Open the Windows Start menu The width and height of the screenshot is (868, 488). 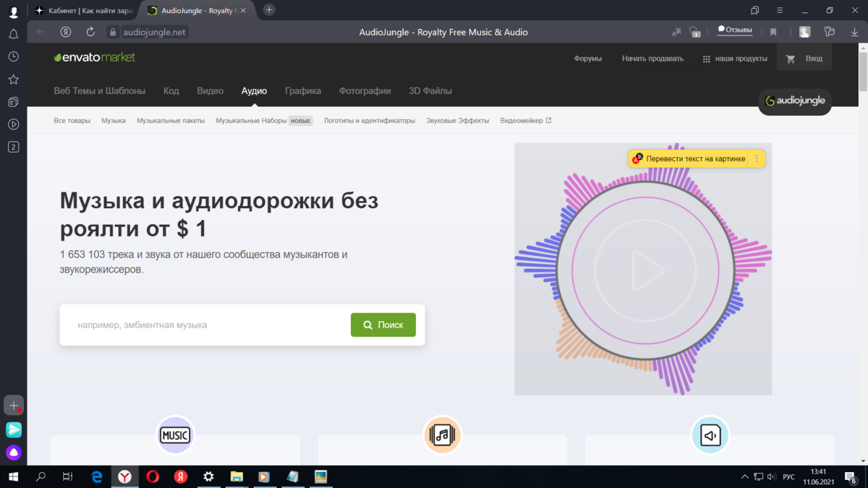13,476
